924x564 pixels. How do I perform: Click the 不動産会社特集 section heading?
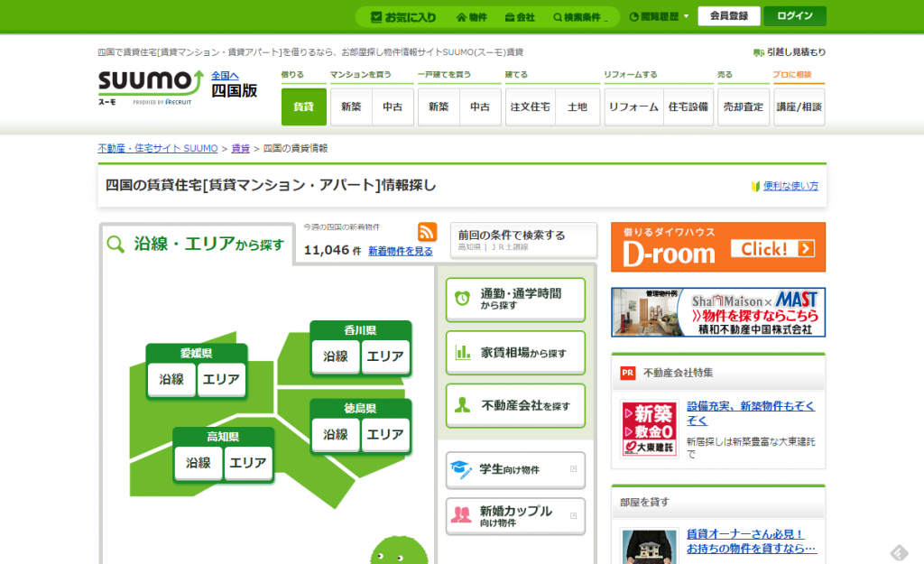click(x=679, y=373)
